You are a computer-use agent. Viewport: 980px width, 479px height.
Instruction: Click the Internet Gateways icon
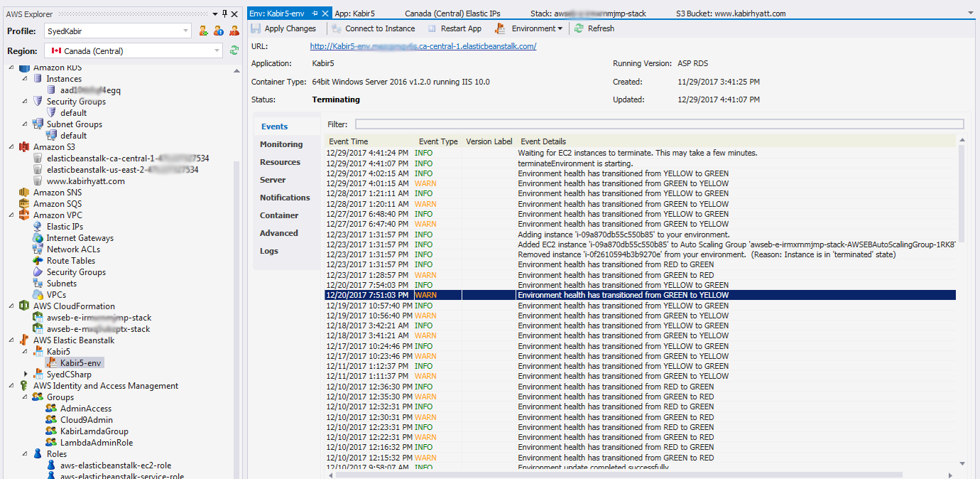click(x=38, y=238)
